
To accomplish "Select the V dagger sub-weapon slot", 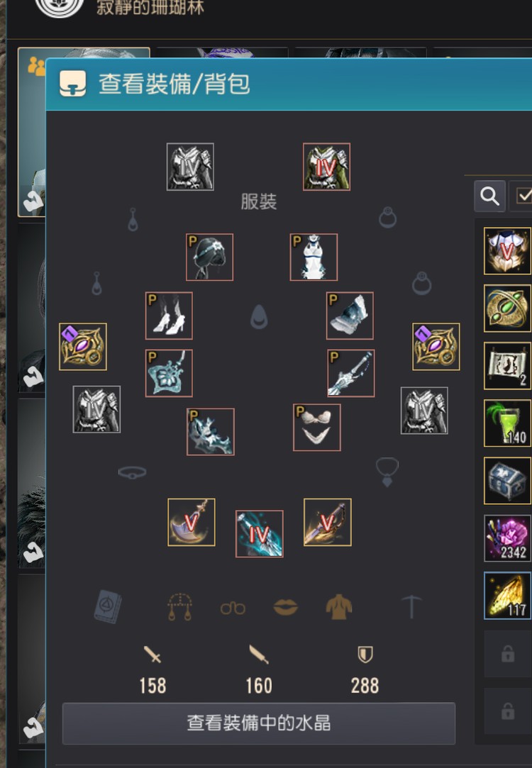I will (x=328, y=522).
